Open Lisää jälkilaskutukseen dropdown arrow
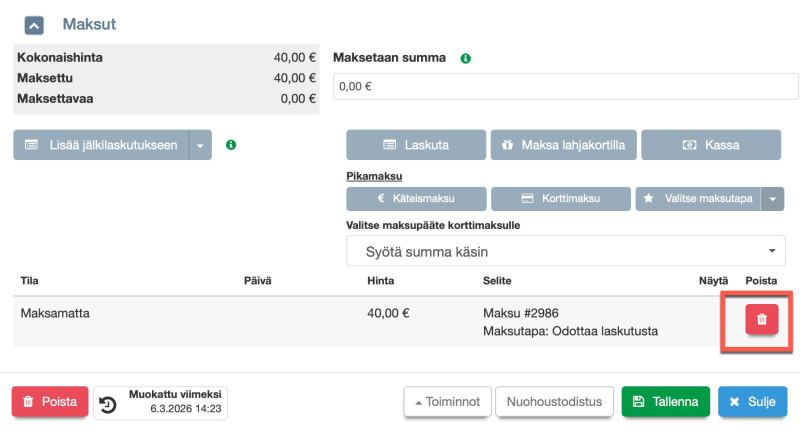Screen dimensions: 800x431 (x=200, y=145)
